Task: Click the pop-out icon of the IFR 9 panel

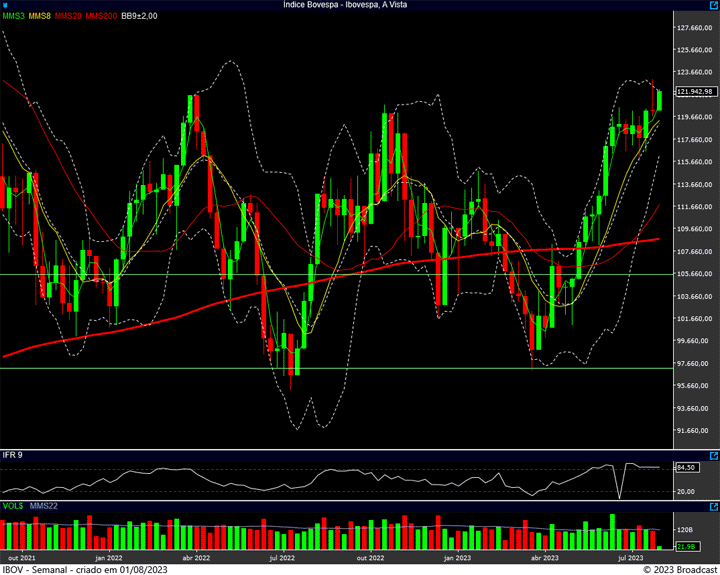Action: 713,456
